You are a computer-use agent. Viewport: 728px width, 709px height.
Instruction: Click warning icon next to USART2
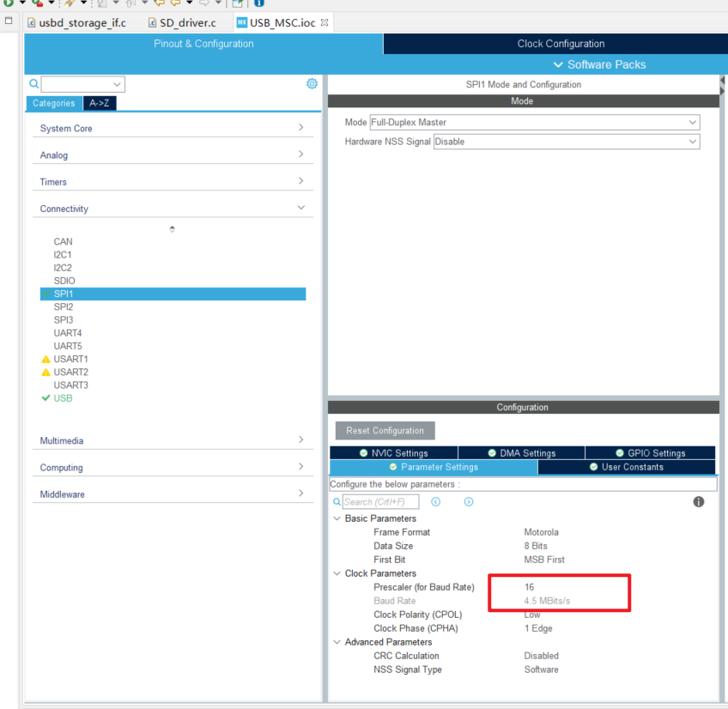46,373
